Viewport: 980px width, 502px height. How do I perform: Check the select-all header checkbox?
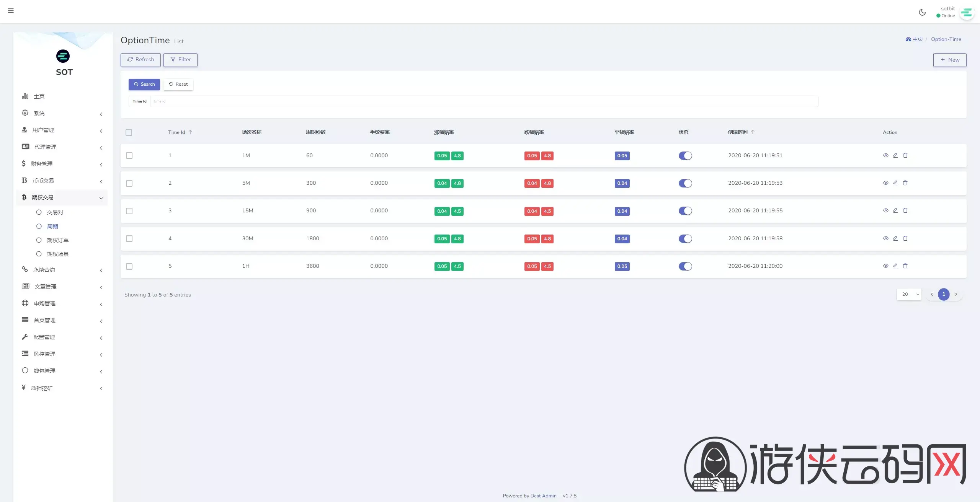tap(129, 133)
